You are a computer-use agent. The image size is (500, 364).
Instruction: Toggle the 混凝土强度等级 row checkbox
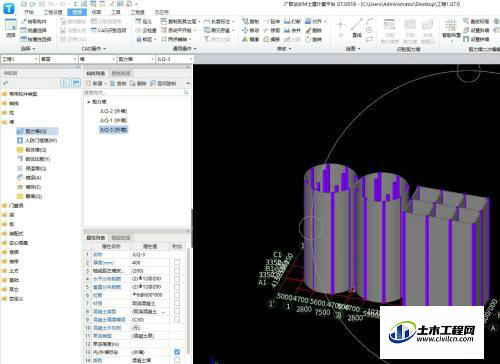point(177,319)
